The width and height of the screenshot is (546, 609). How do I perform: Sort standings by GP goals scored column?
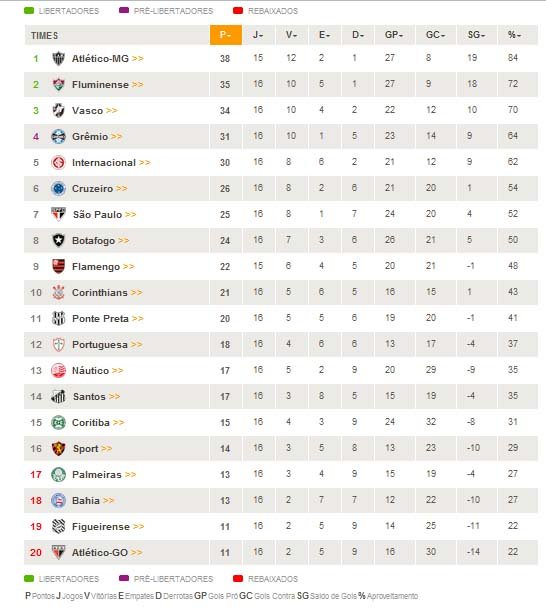tap(394, 35)
